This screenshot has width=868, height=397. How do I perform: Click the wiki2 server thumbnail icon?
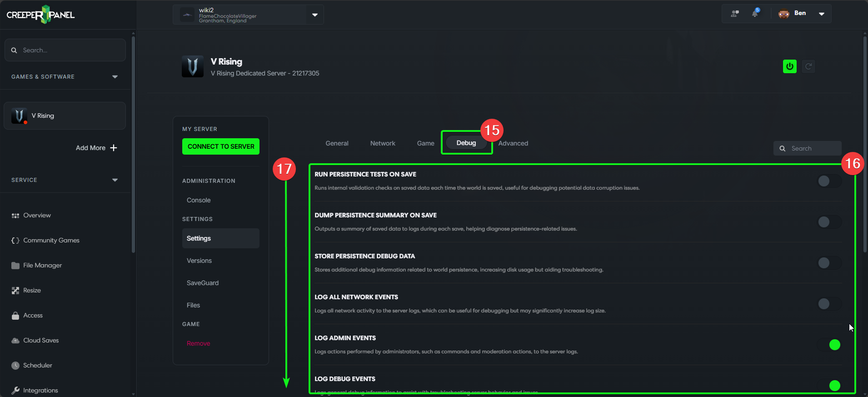click(187, 15)
